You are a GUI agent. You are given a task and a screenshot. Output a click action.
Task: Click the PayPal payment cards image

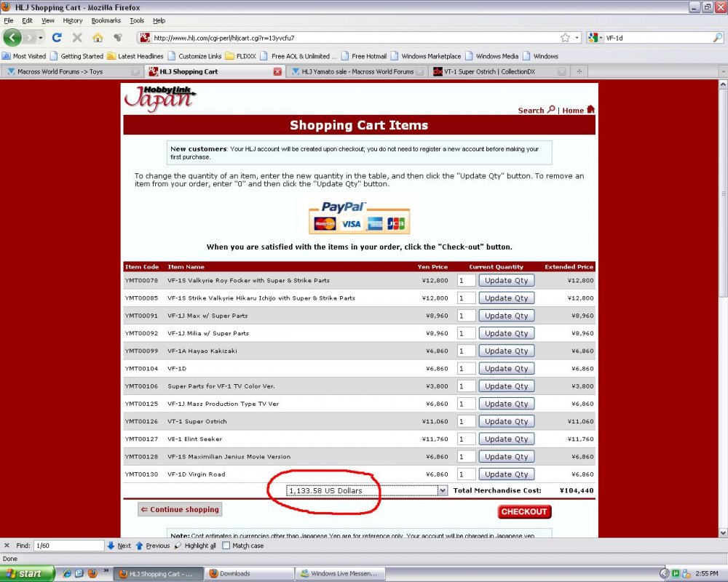pyautogui.click(x=359, y=218)
